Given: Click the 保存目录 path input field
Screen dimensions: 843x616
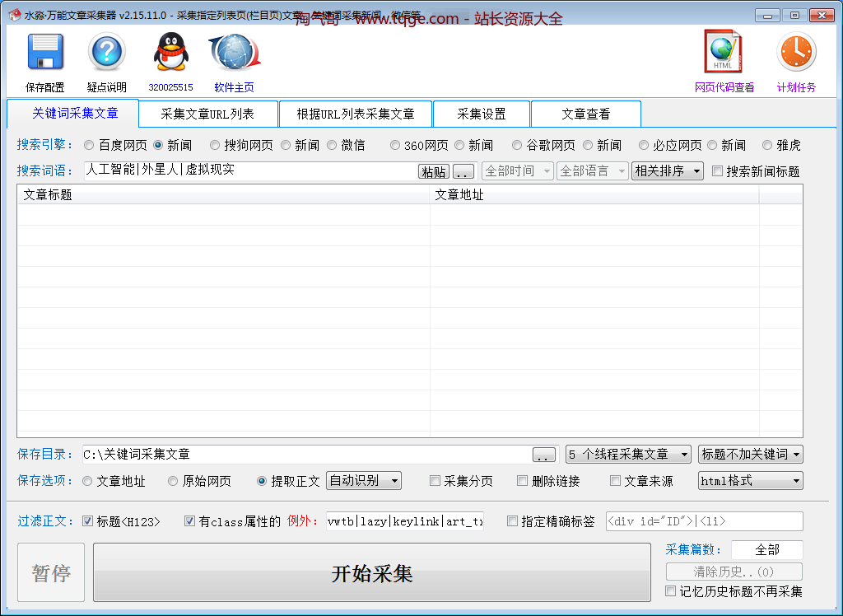Looking at the screenshot, I should coord(305,455).
